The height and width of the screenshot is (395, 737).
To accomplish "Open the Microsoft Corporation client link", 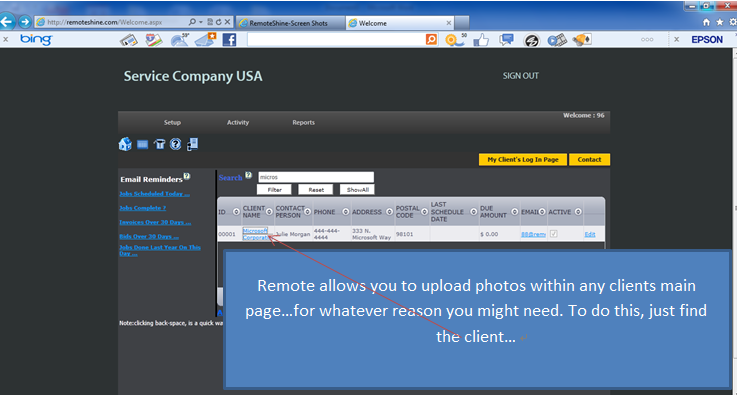I will (x=256, y=234).
